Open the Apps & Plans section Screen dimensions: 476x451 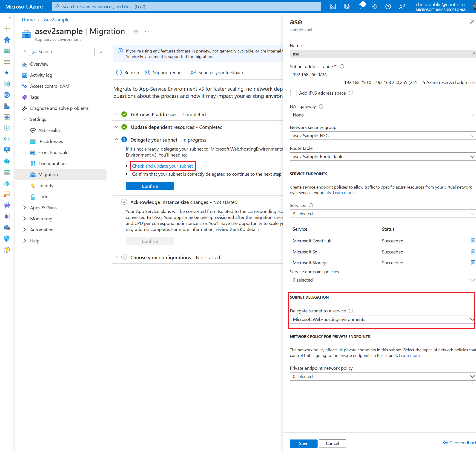[44, 207]
